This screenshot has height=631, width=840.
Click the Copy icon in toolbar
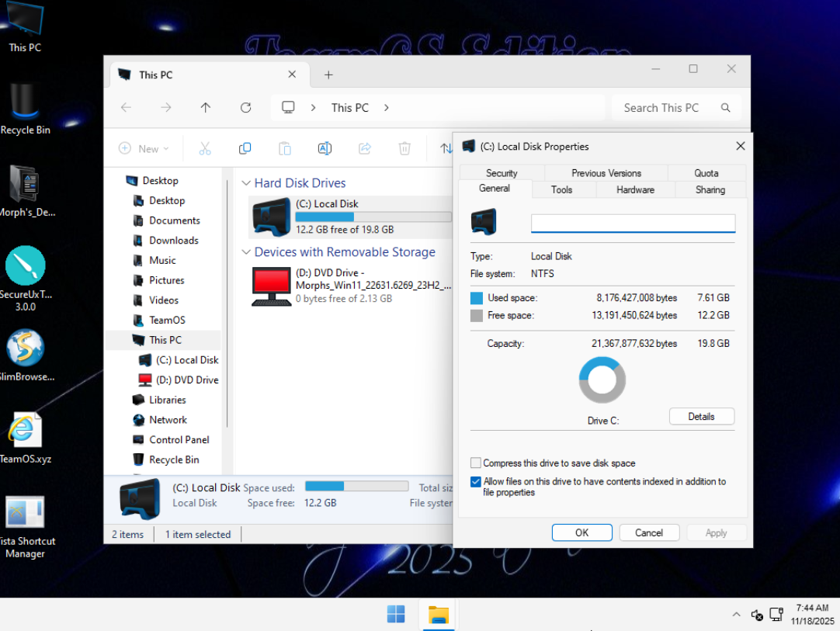pyautogui.click(x=245, y=148)
